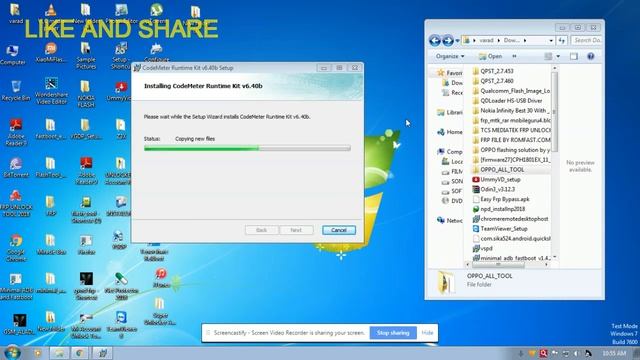The image size is (640, 360).
Task: Select the Recycle Bin desktop icon
Action: [x=16, y=91]
